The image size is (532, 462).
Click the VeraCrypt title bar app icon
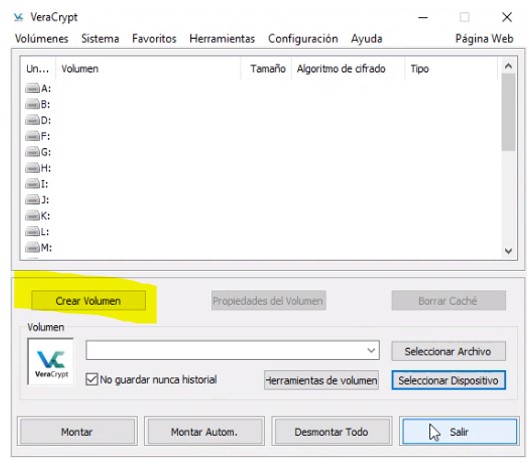coord(19,17)
